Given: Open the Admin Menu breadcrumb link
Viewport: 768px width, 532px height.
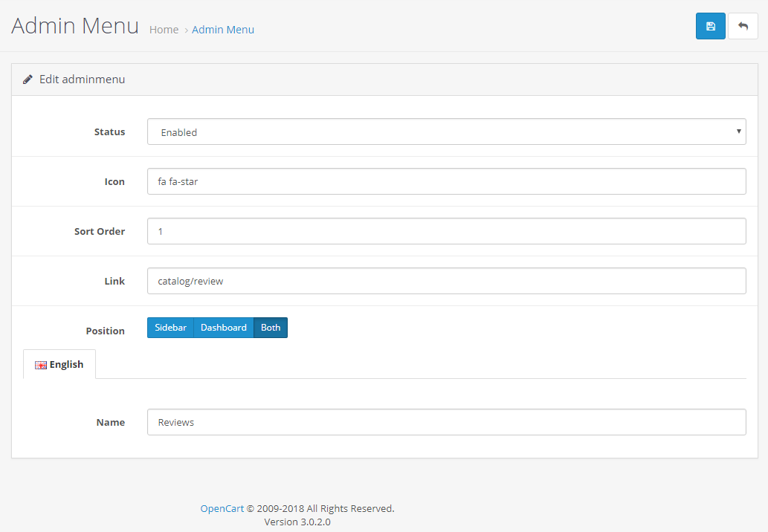Looking at the screenshot, I should click(223, 30).
